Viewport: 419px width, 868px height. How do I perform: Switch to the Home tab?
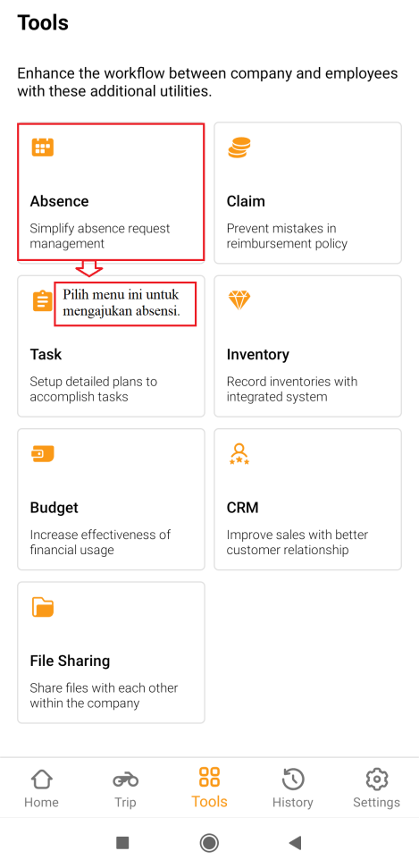click(x=41, y=788)
